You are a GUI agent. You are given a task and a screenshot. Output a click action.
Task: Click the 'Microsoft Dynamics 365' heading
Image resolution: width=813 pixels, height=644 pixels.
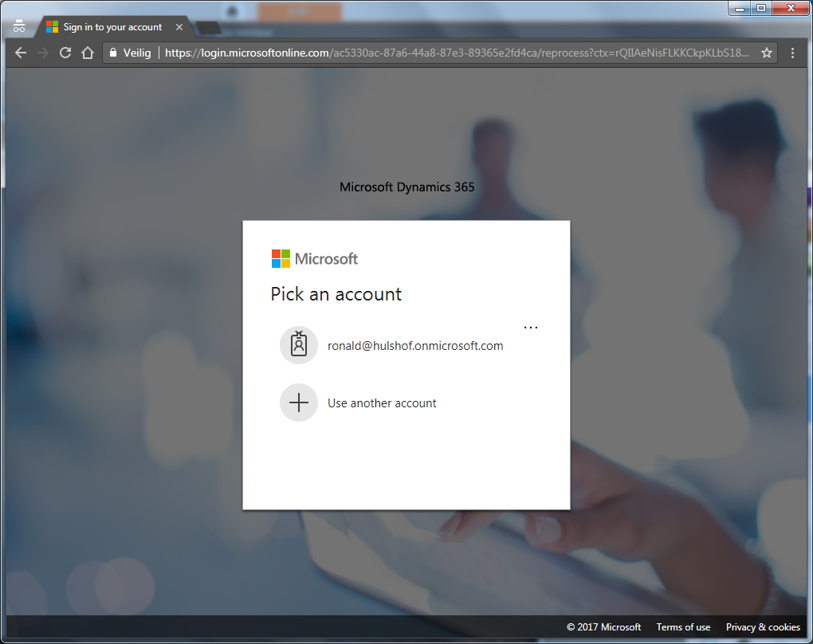(x=407, y=187)
